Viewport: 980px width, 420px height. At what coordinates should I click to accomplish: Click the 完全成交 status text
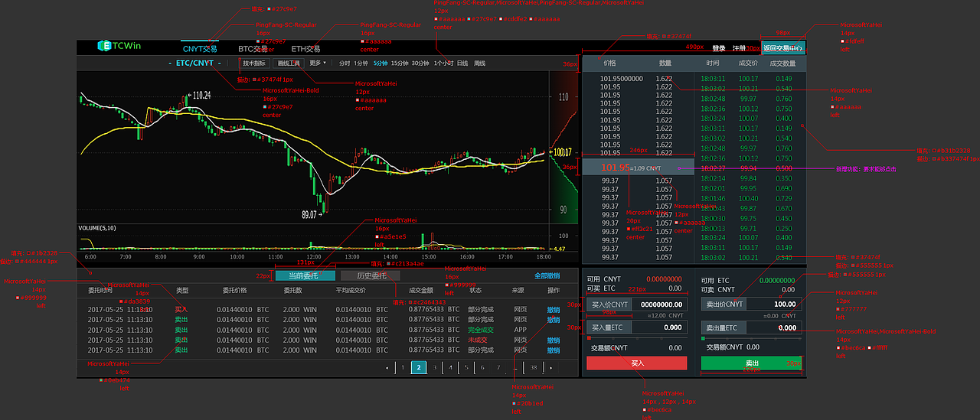pos(481,330)
